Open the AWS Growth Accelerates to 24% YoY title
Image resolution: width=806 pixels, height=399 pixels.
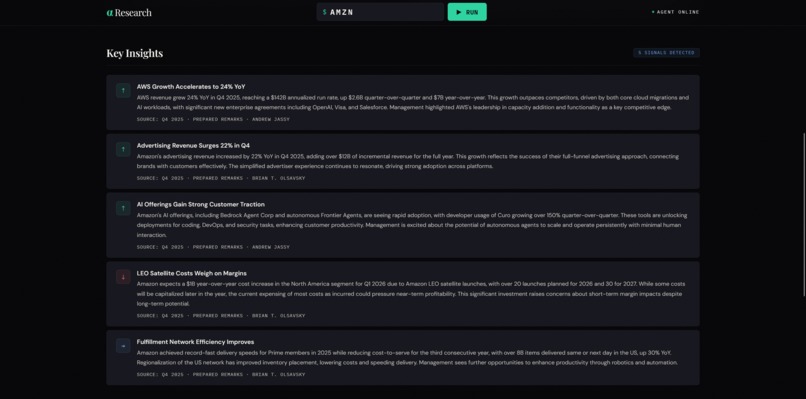tap(191, 86)
